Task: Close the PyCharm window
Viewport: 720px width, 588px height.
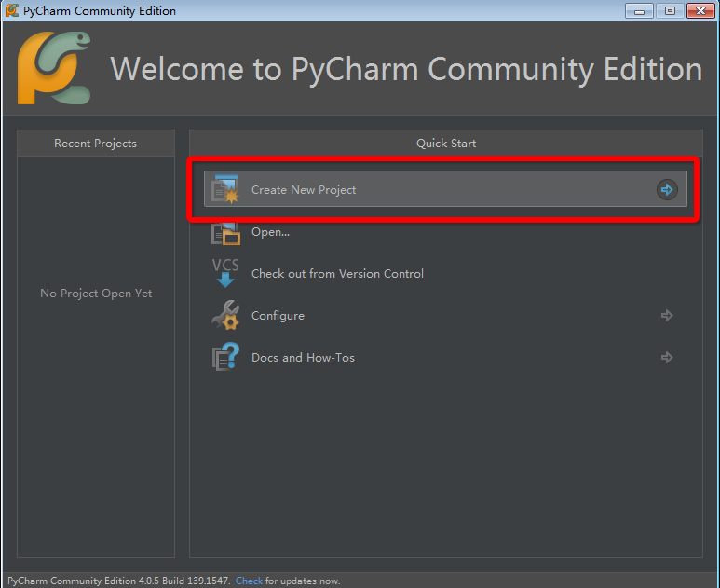Action: pos(700,10)
